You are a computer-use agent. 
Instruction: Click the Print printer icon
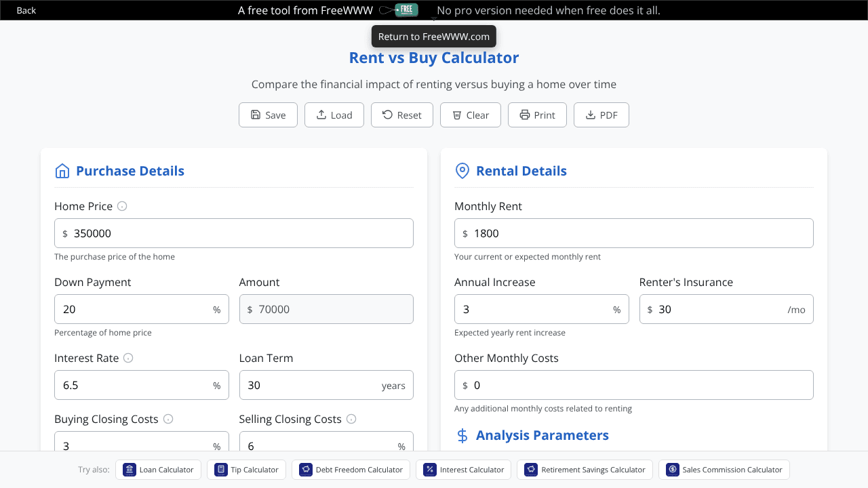[524, 115]
